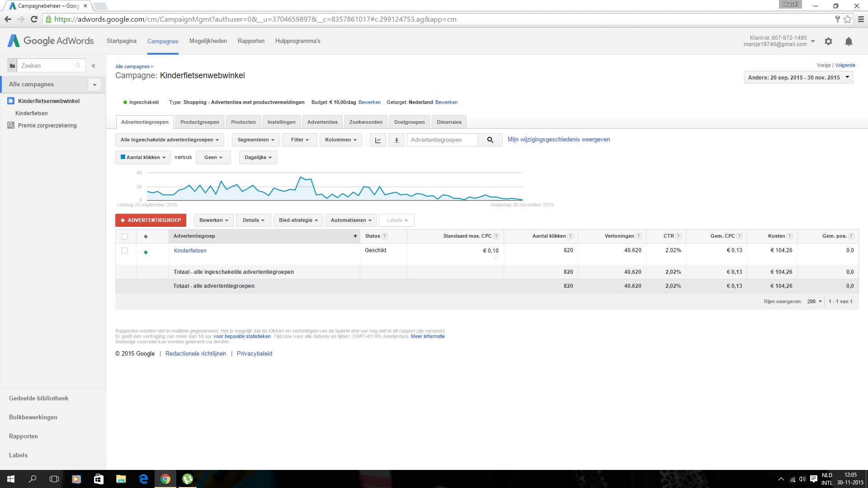Viewport: 868px width, 488px height.
Task: Switch to Instellingen tab
Action: [x=281, y=122]
